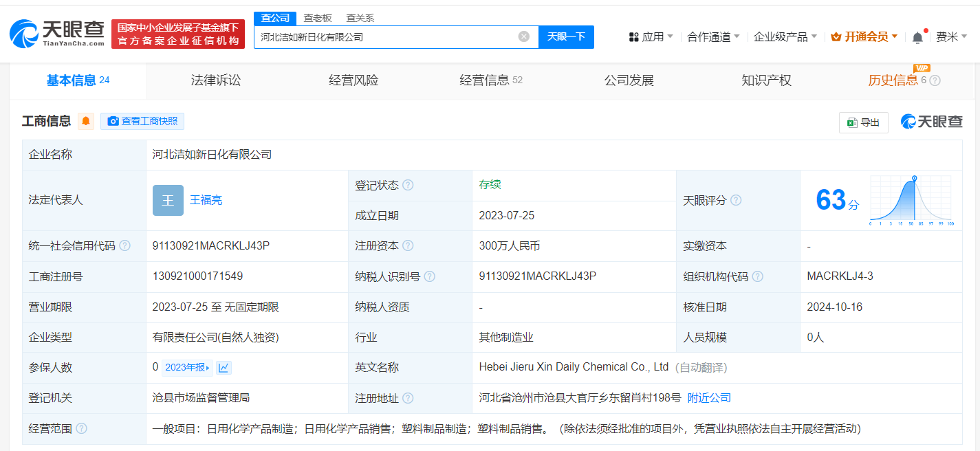Click the 63分 TianYan score

(x=837, y=200)
